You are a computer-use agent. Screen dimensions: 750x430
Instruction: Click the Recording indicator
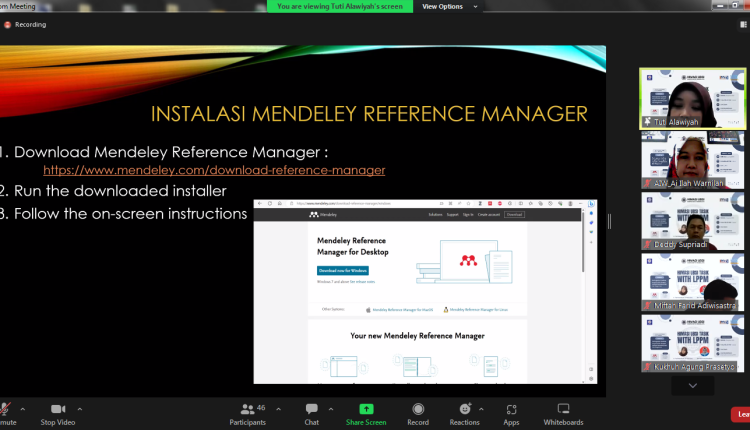[x=25, y=24]
